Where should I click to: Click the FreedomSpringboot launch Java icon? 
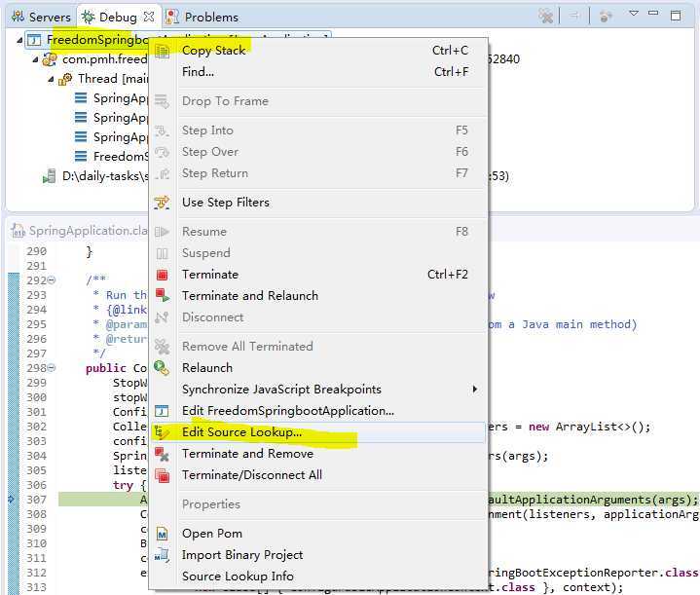(34, 40)
